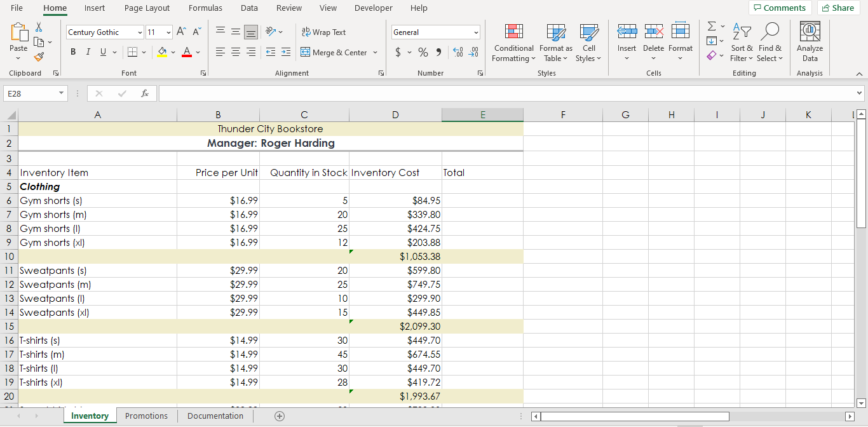Open Format as Table gallery
Viewport: 868px width, 427px height.
555,43
